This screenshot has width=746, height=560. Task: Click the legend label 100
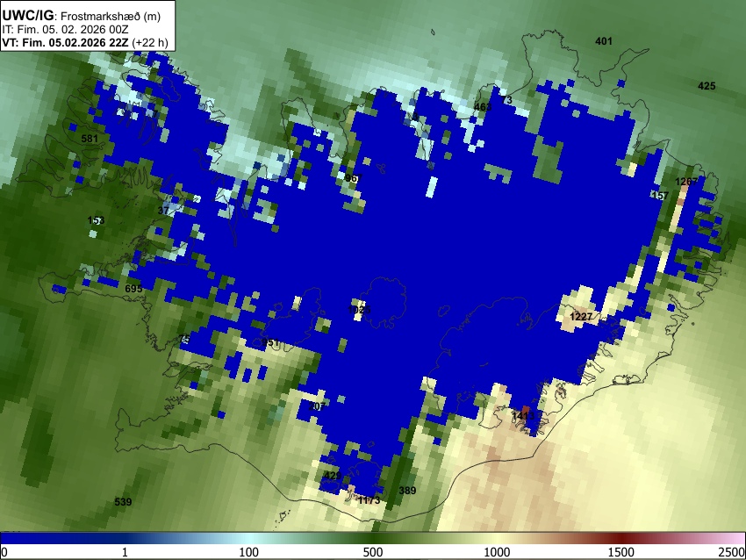pos(249,552)
